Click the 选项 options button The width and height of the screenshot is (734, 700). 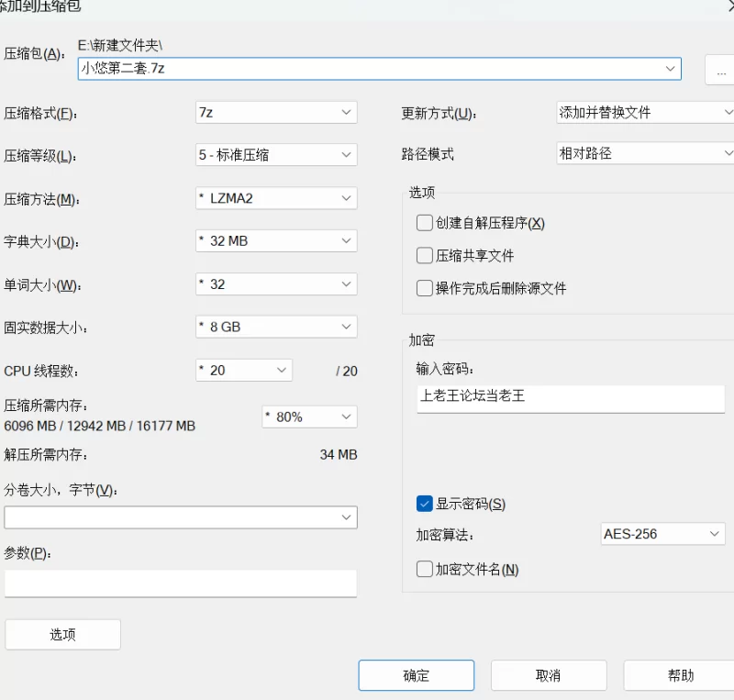coord(62,634)
